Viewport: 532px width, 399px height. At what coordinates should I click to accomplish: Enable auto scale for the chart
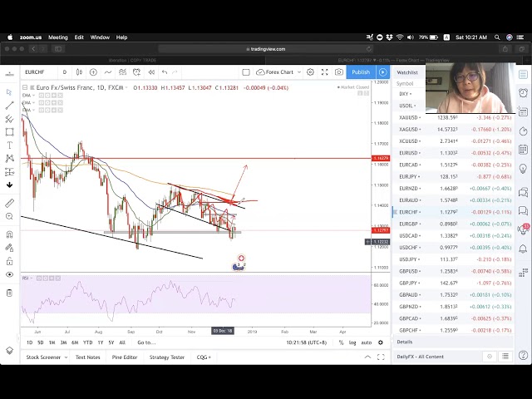[x=367, y=342]
